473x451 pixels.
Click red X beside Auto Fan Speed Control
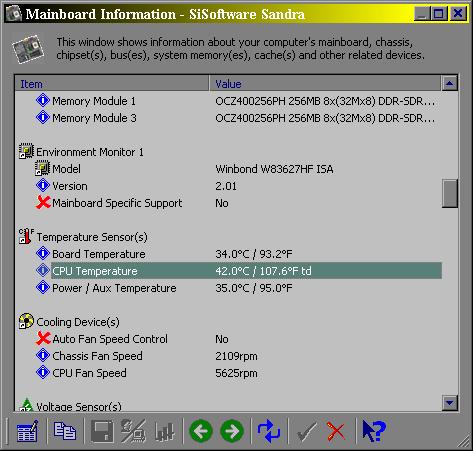tap(43, 338)
